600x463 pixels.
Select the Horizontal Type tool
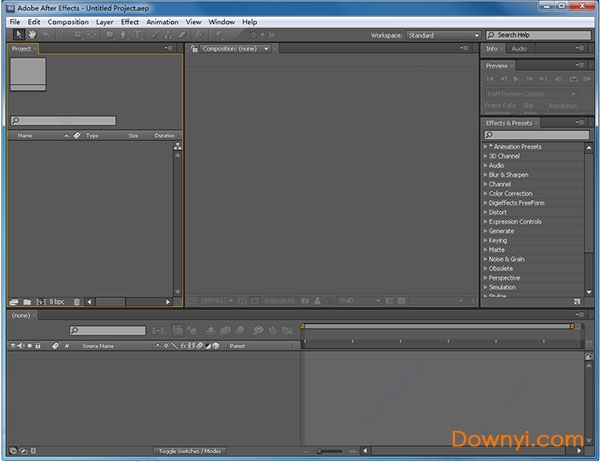pos(137,35)
